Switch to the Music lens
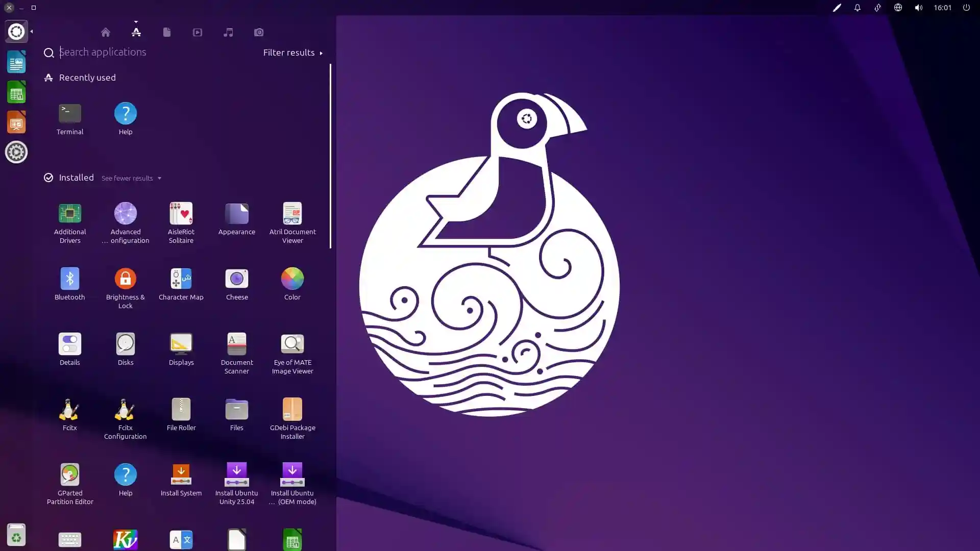 tap(228, 32)
